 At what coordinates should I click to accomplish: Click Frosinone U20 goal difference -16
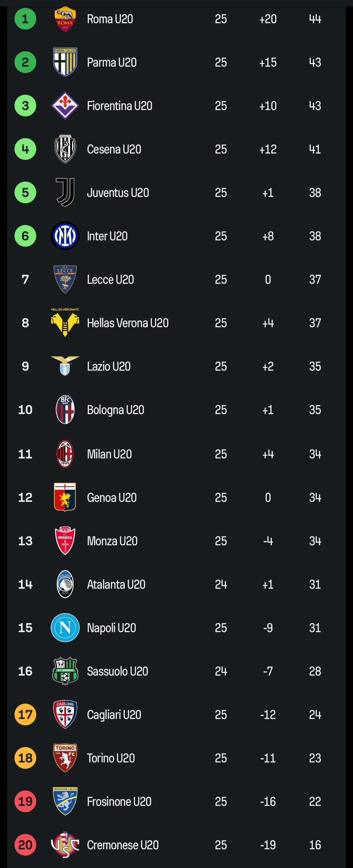268,801
